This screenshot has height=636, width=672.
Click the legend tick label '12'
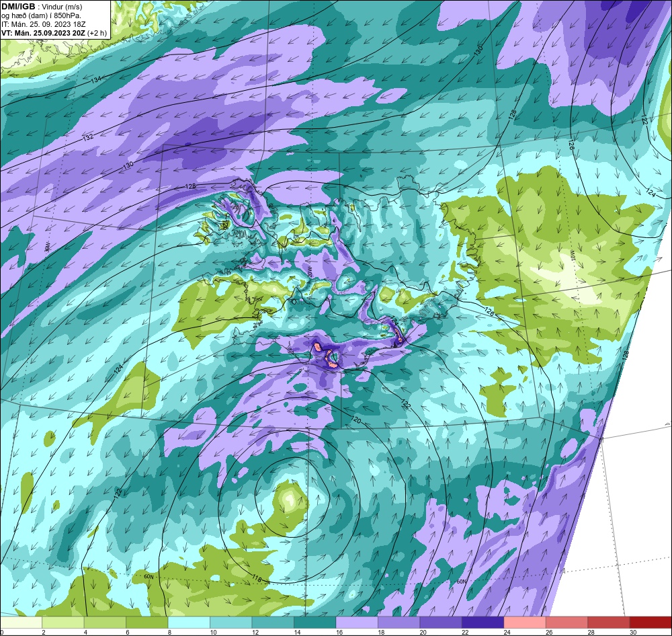point(255,632)
